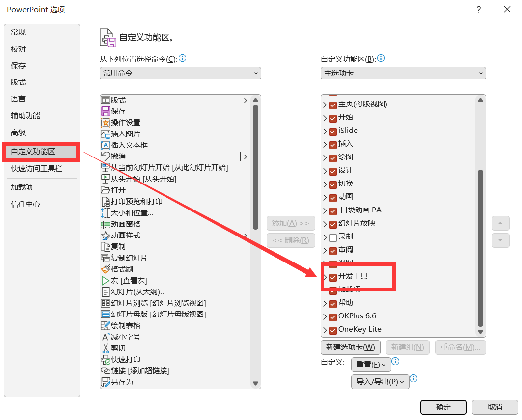Select the Format Painter brush icon
The height and width of the screenshot is (420, 522).
click(105, 269)
